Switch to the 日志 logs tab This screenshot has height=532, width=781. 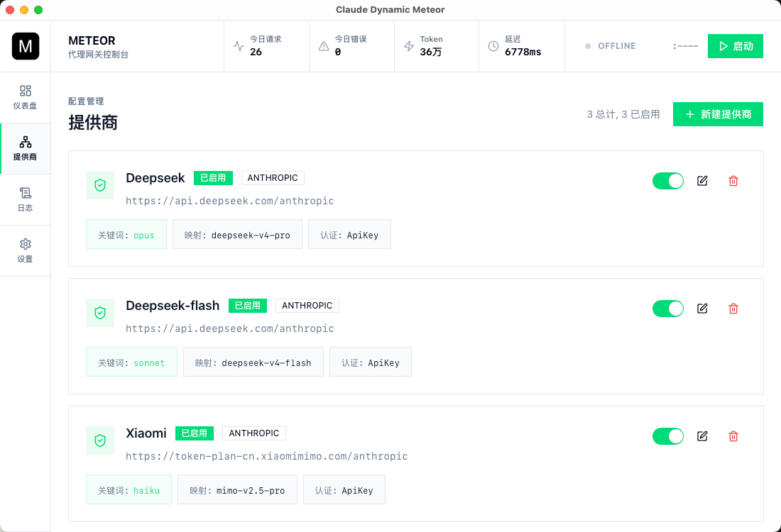(x=26, y=200)
